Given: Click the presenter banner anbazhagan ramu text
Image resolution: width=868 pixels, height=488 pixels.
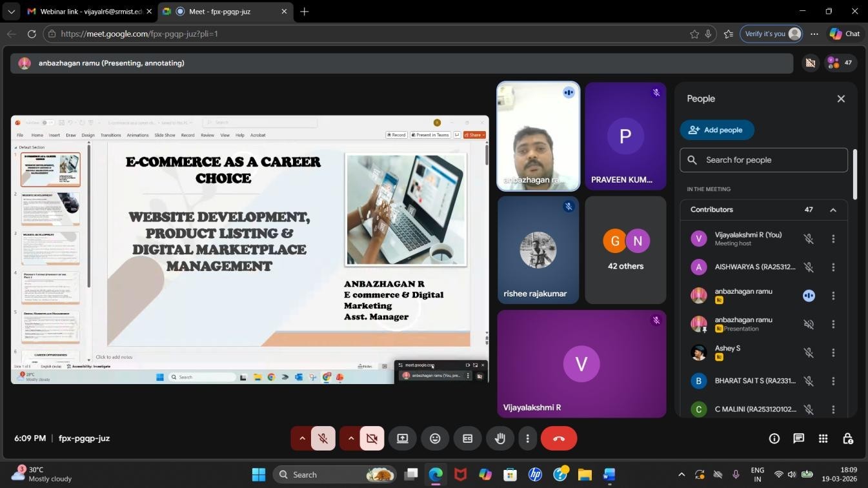Looking at the screenshot, I should tap(112, 63).
